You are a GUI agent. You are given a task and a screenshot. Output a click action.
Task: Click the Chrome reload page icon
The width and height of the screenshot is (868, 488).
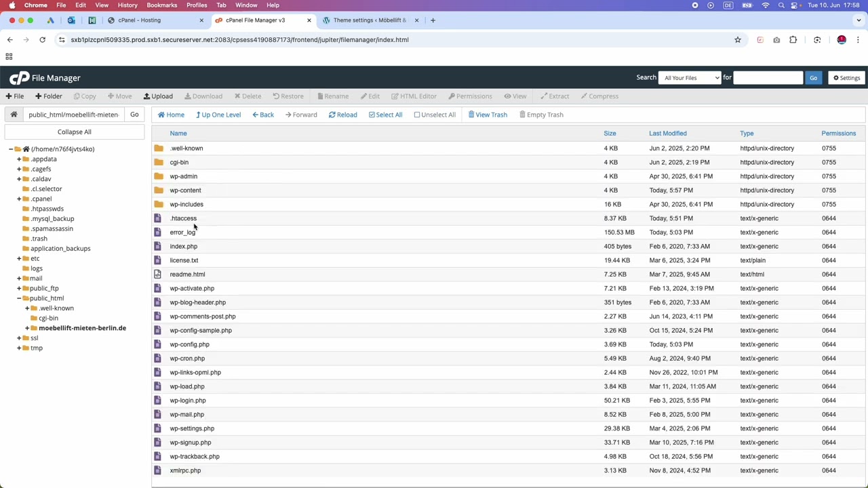(42, 40)
